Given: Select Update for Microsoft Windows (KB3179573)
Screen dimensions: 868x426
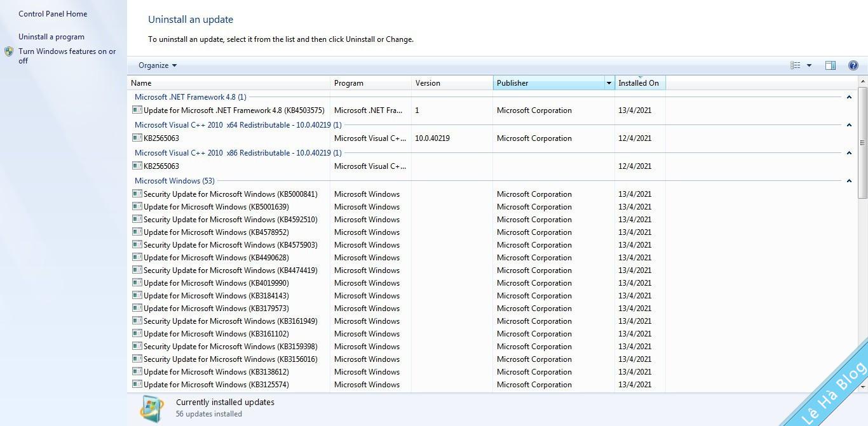Looking at the screenshot, I should (216, 309).
